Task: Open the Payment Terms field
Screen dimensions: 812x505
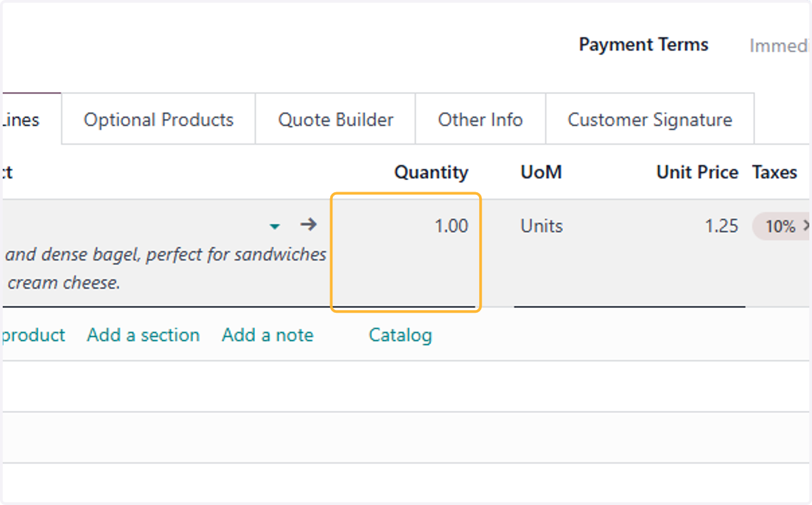Action: coord(780,45)
